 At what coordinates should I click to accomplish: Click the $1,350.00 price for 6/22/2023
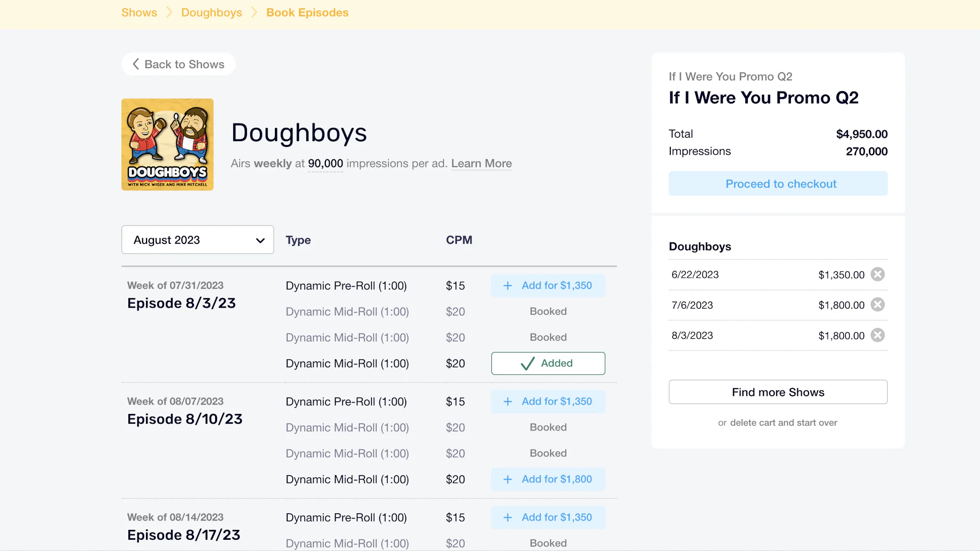click(x=841, y=275)
